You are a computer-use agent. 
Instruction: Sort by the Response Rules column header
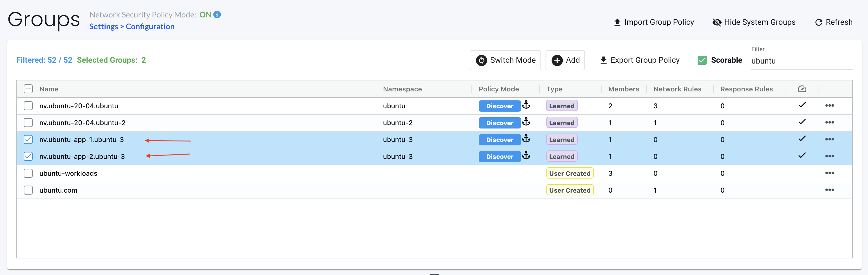coord(746,89)
